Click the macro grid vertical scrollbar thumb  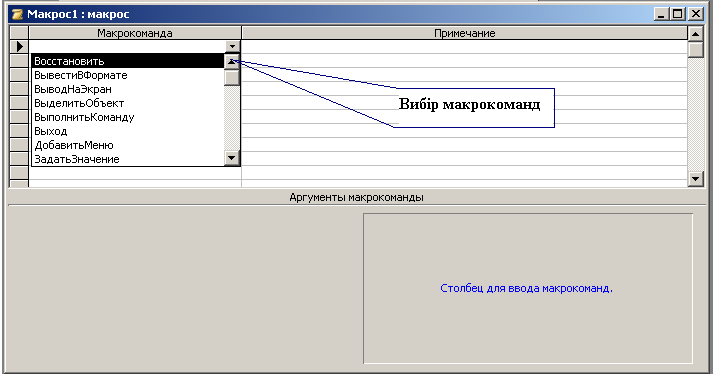tap(696, 49)
